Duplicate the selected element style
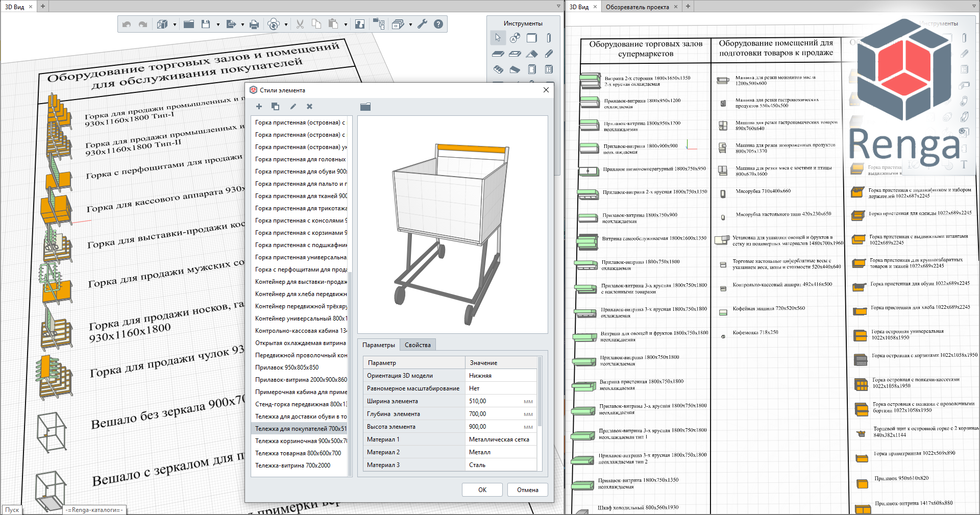This screenshot has width=980, height=515. (x=275, y=106)
